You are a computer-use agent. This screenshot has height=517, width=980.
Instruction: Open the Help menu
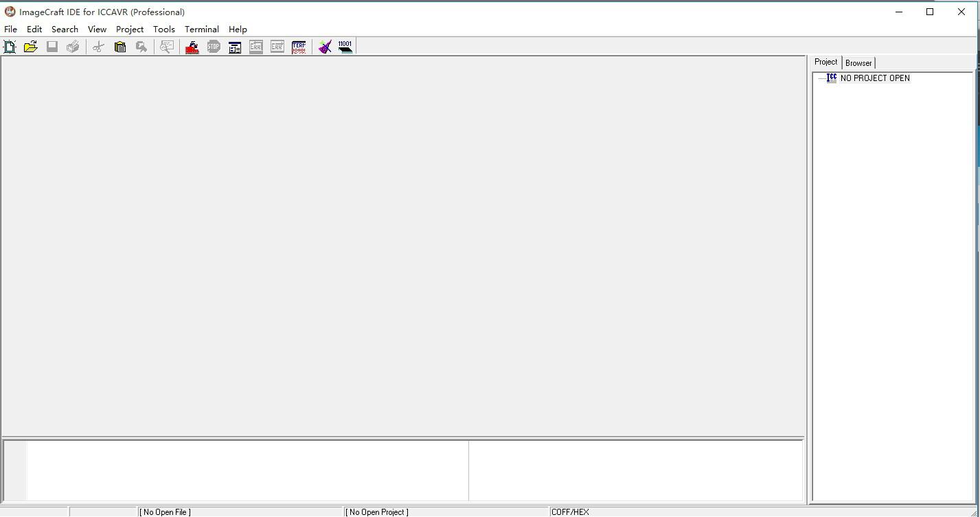[238, 30]
